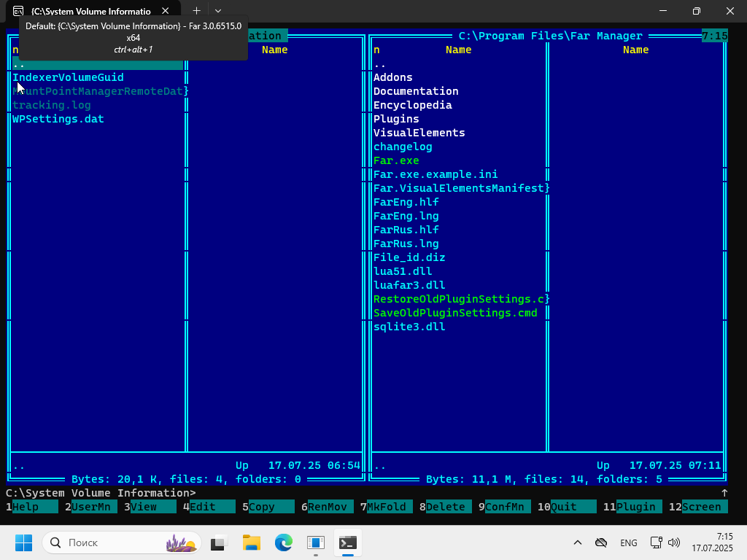The image size is (747, 560).
Task: Click the cloud sync icon in tray
Action: coord(601,542)
